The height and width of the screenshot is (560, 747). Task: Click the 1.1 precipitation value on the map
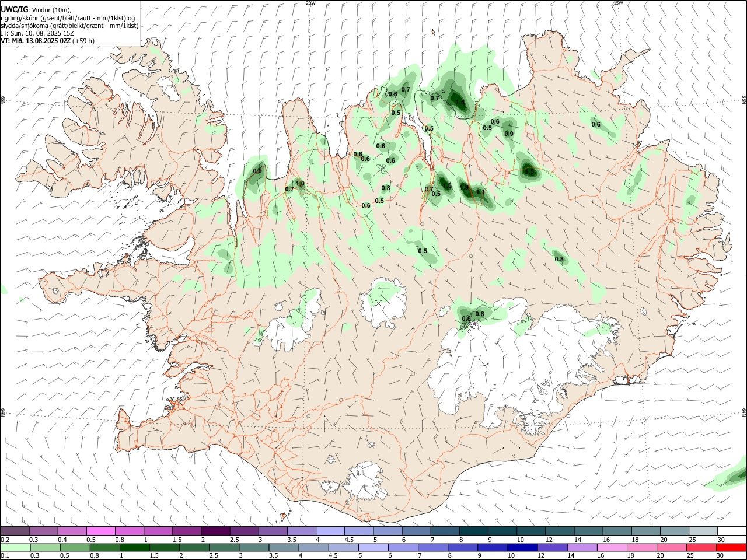click(481, 192)
